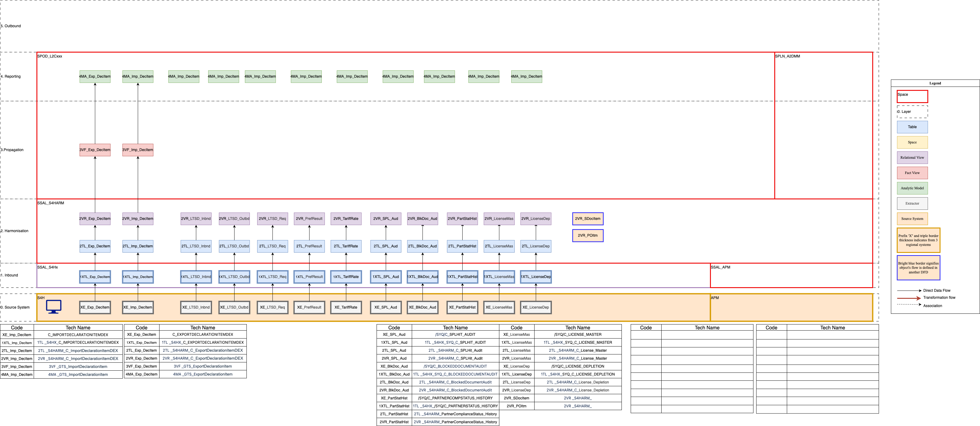The image size is (980, 426).
Task: Select the 1XTL_LTSD_Inbnd inbound table
Action: (196, 277)
